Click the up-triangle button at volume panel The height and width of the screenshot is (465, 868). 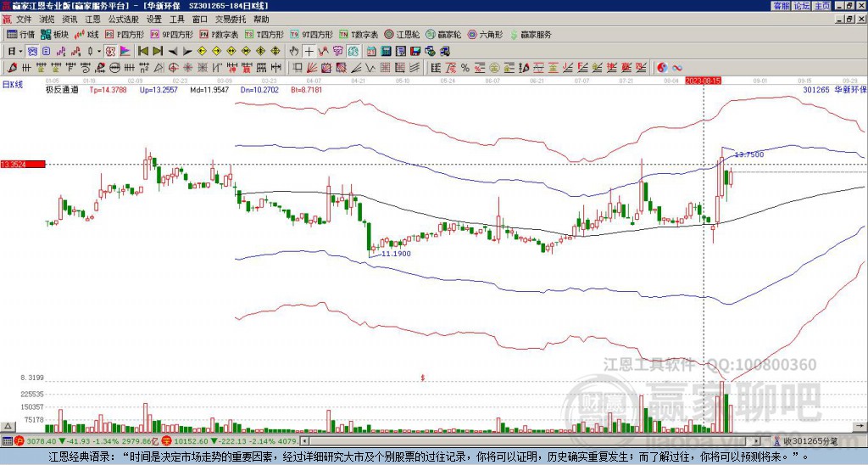(8, 426)
